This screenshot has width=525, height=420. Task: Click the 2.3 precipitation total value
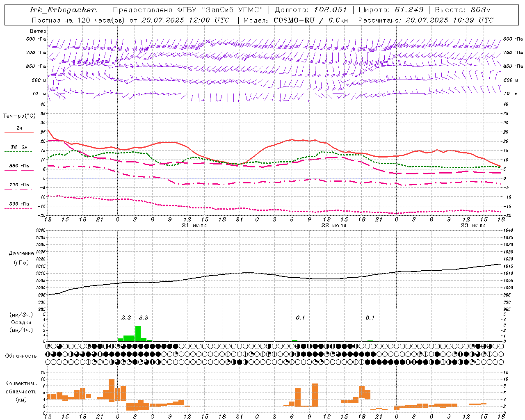126,317
